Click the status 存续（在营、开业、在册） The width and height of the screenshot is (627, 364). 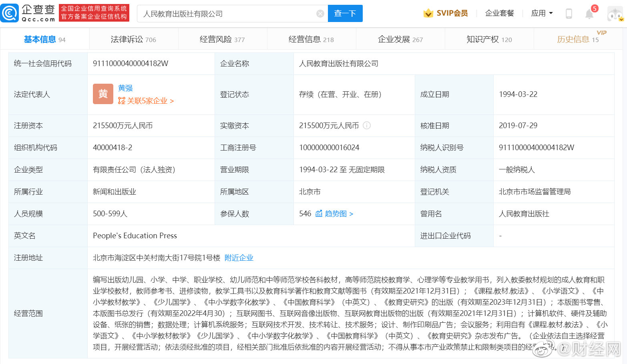pos(340,94)
